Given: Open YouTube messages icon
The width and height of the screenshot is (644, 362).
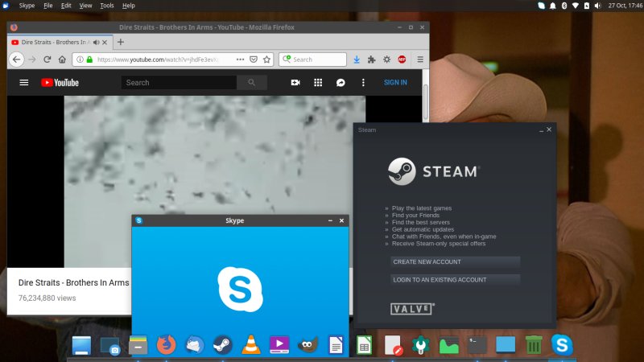Looking at the screenshot, I should 341,83.
